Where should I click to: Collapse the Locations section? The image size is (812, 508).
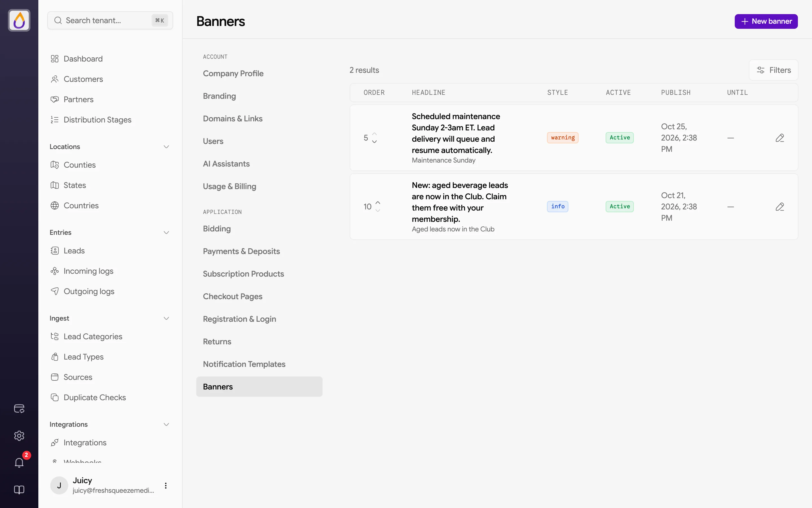(x=166, y=147)
